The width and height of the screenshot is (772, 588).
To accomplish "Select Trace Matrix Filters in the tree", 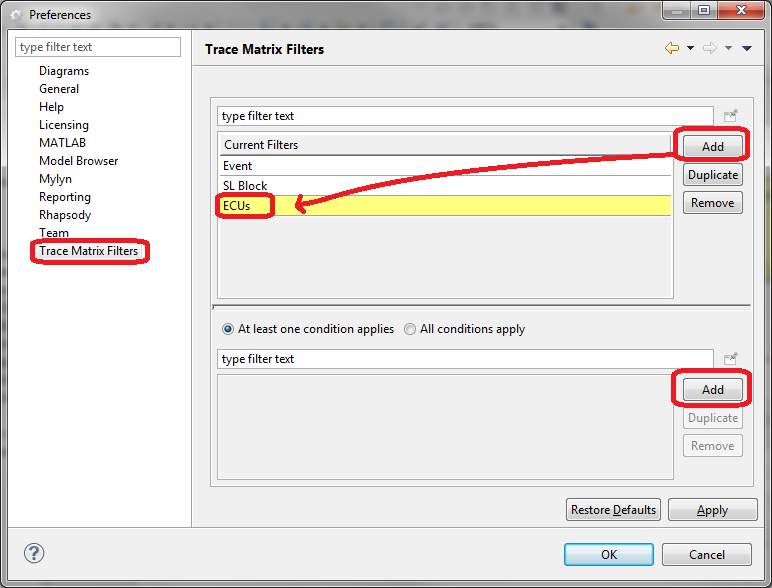I will click(x=89, y=251).
